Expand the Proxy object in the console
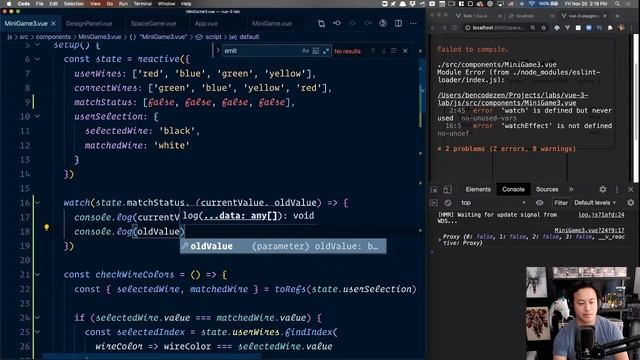The image size is (640, 360). point(439,240)
